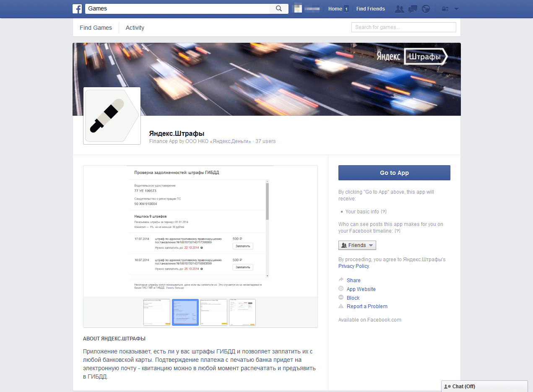533x392 pixels.
Task: Open the notifications globe icon
Action: pyautogui.click(x=426, y=9)
